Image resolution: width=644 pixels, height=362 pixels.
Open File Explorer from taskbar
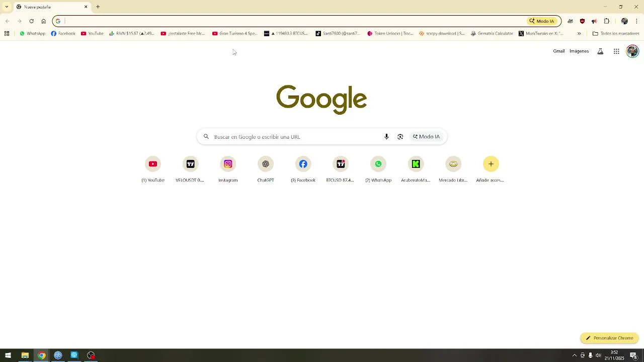(x=25, y=355)
